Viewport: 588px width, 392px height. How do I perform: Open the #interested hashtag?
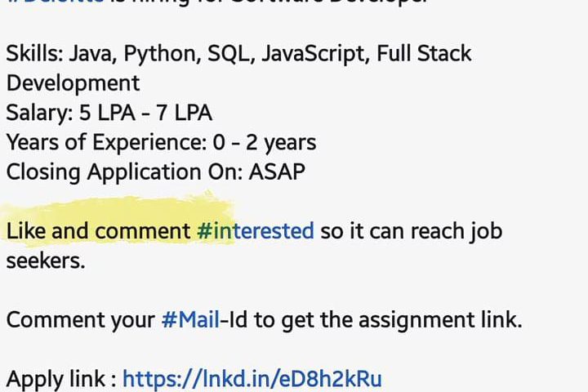[x=255, y=231]
